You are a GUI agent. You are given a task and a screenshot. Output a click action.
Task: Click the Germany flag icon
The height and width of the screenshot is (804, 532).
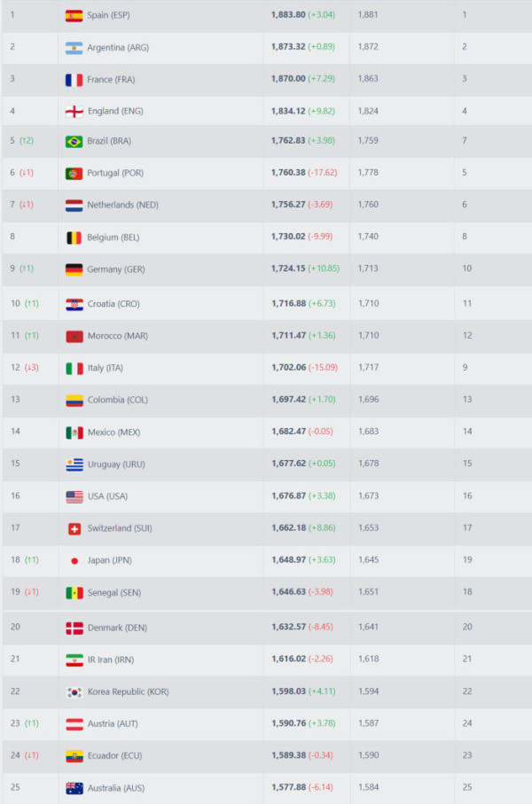74,269
